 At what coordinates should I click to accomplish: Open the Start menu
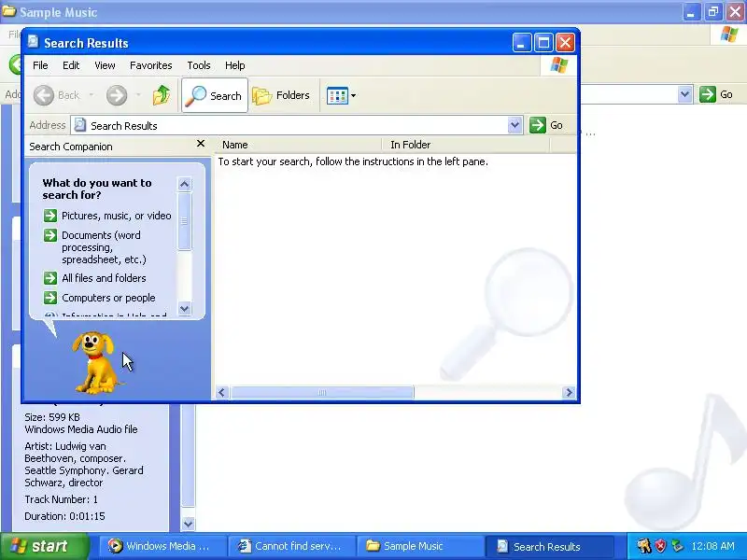pyautogui.click(x=45, y=546)
